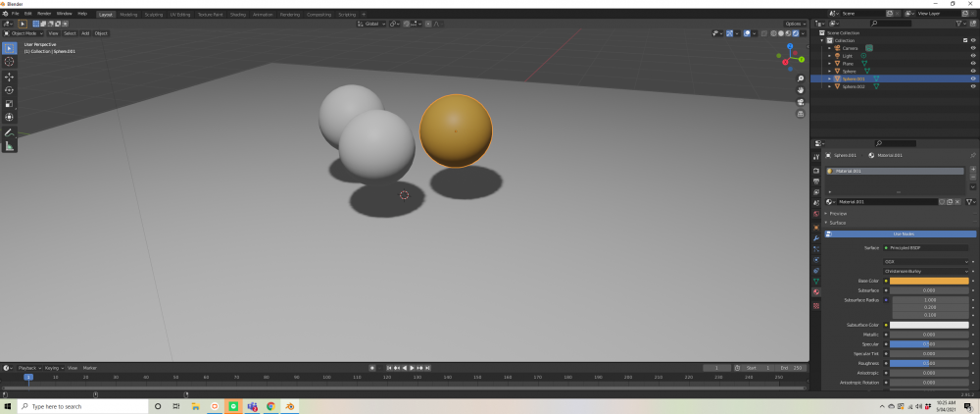
Task: Hide the Camera object in the outliner
Action: [x=973, y=48]
